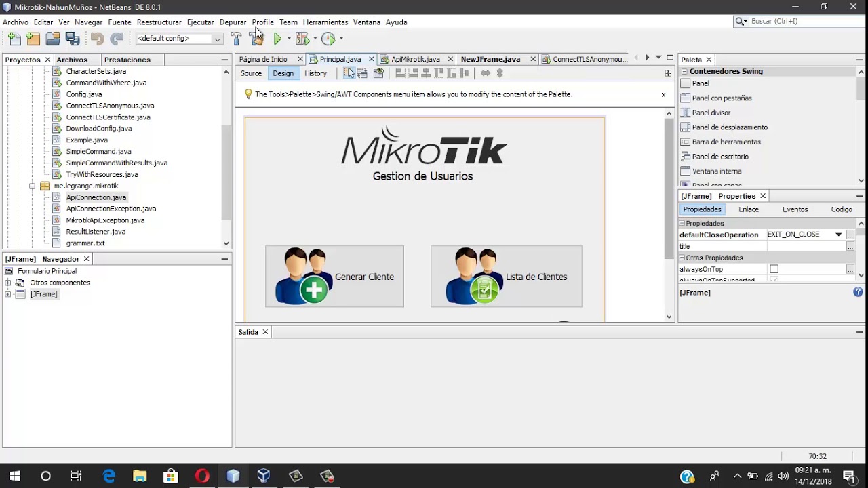Screen dimensions: 868x488
Task: Select Panel con pestañas in palette
Action: (722, 98)
